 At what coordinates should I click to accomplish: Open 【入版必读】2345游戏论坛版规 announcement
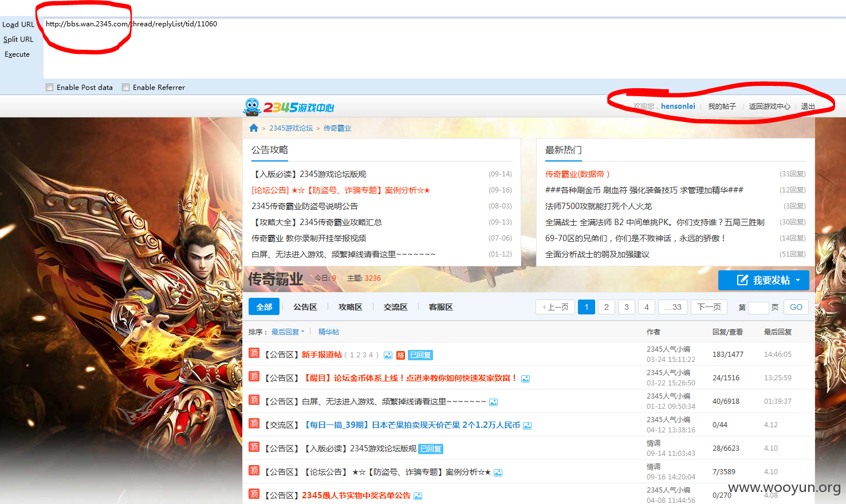pyautogui.click(x=309, y=174)
